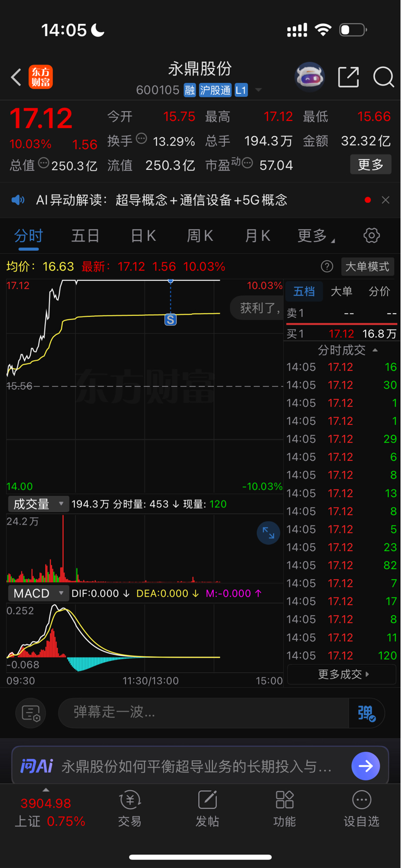The height and width of the screenshot is (868, 401).
Task: Open 成交量 indicator dropdown
Action: coord(38,504)
